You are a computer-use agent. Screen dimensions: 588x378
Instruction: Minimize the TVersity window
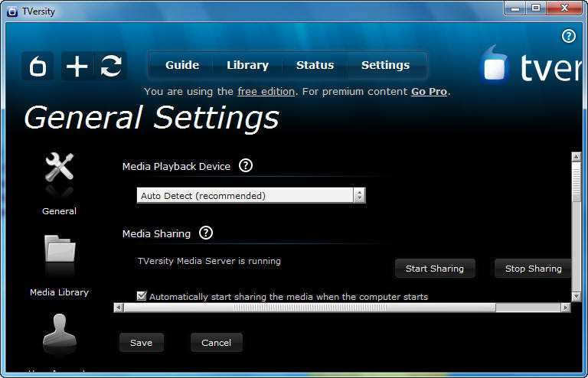coord(514,8)
